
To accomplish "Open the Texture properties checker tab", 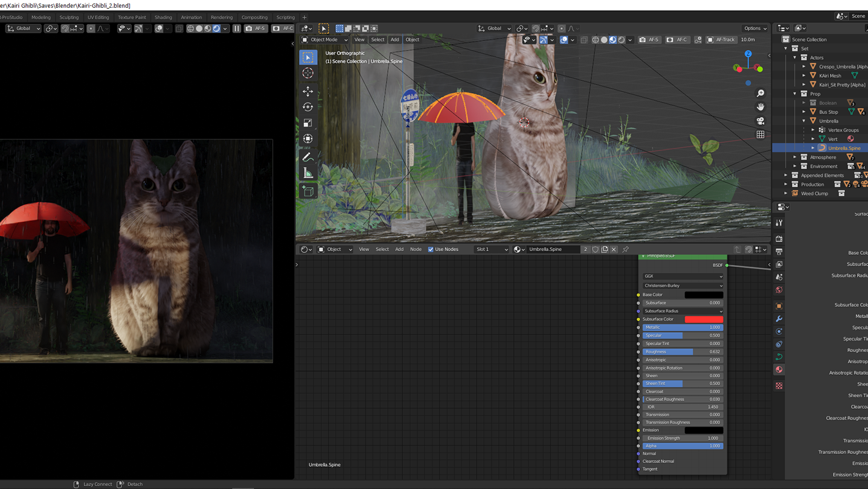I will [x=779, y=385].
